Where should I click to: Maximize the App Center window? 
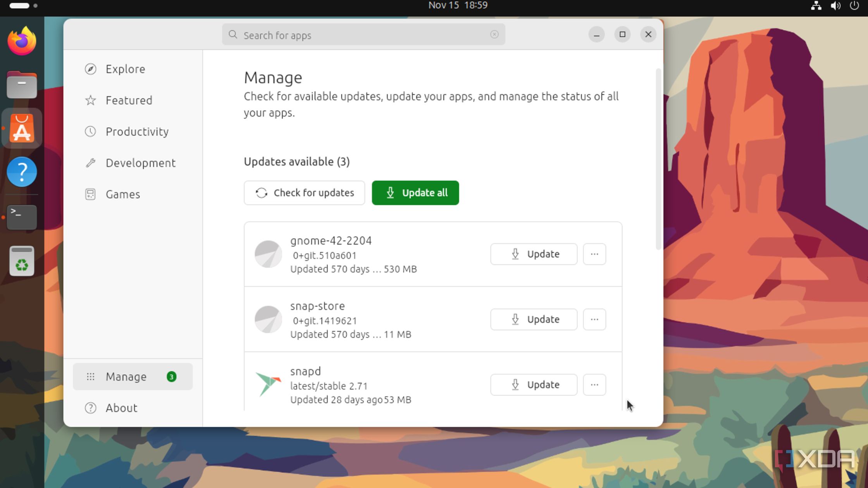point(622,34)
